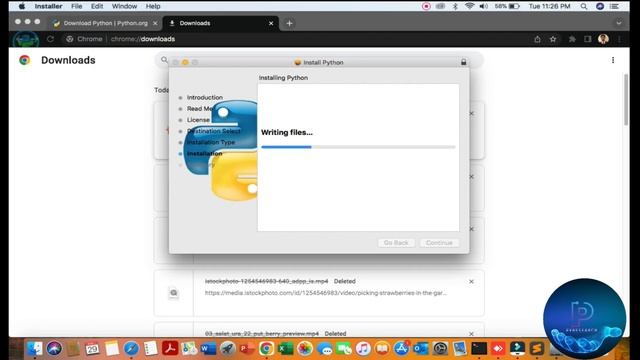
Task: Click the Writing files progress bar
Action: pyautogui.click(x=358, y=147)
